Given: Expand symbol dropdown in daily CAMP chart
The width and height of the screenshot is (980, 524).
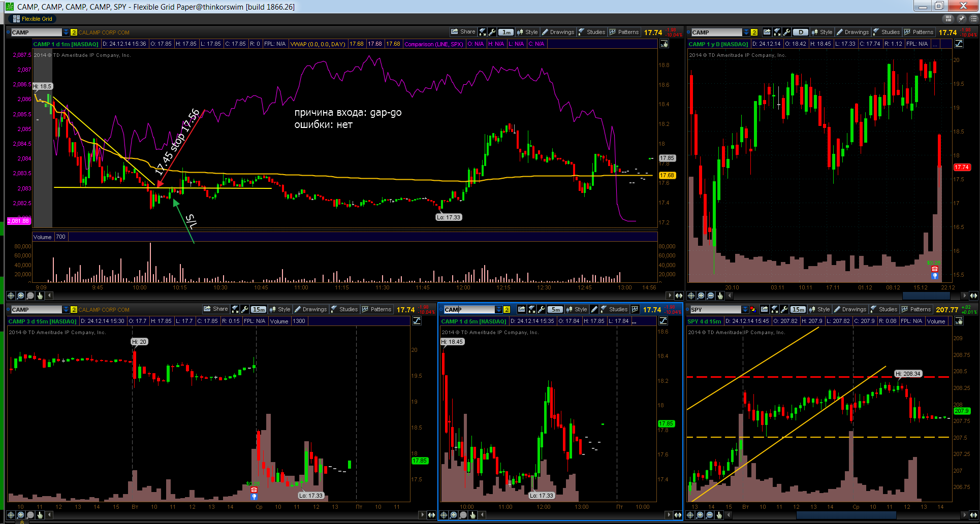Looking at the screenshot, I should (x=746, y=32).
